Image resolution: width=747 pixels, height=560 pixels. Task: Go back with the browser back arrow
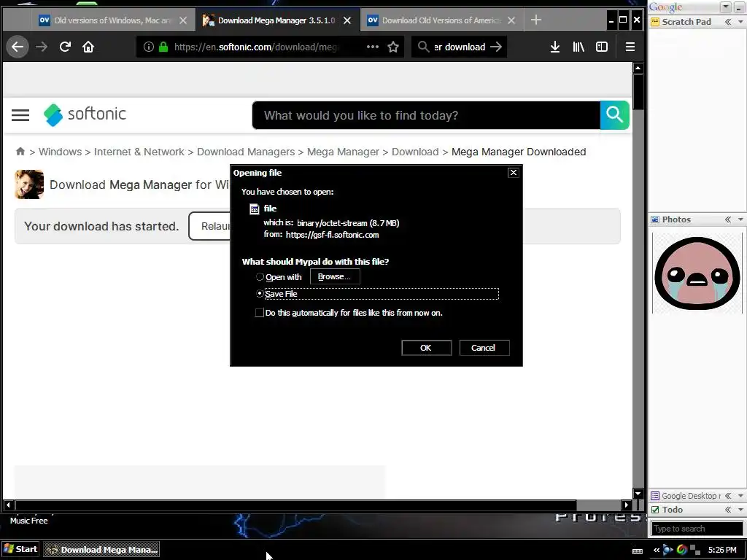18,47
